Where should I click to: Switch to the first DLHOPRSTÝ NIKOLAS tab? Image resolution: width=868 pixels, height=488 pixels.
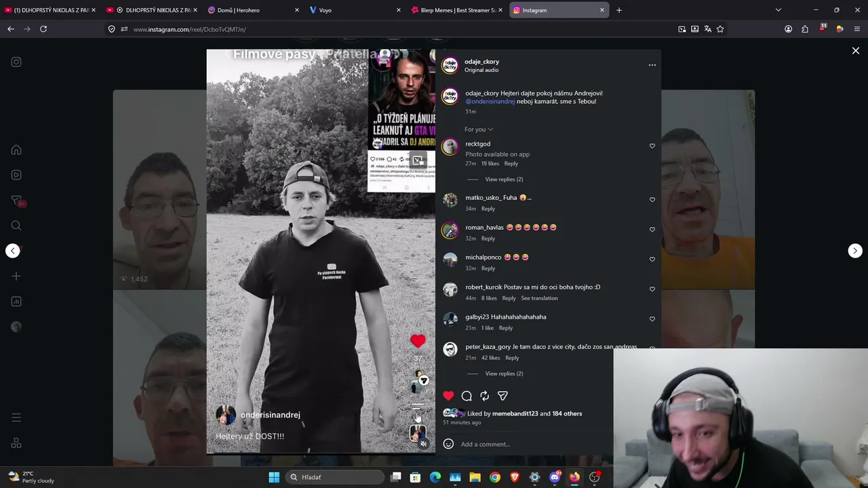(50, 10)
